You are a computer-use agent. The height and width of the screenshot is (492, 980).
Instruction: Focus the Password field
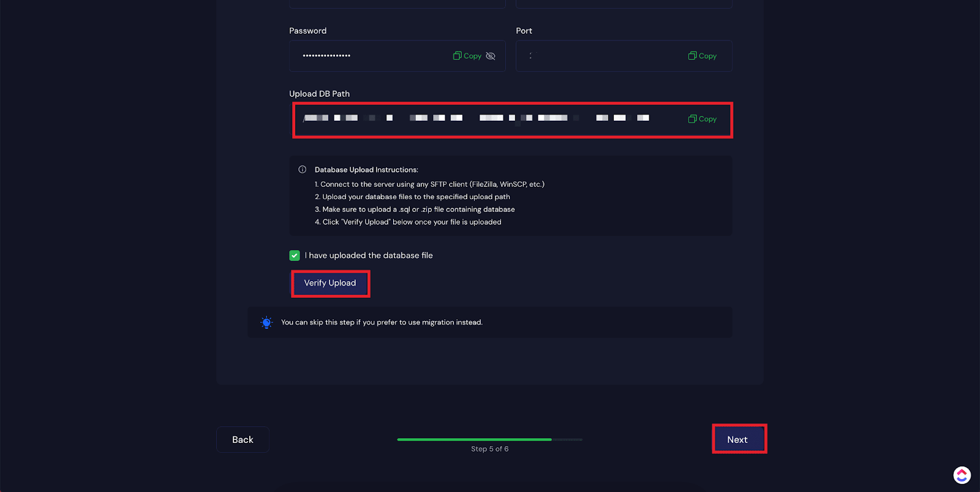point(374,56)
